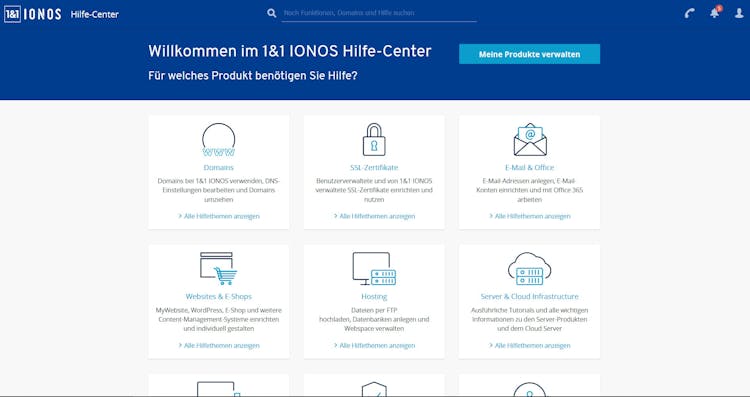
Task: Open the Domains title link
Action: coord(219,167)
